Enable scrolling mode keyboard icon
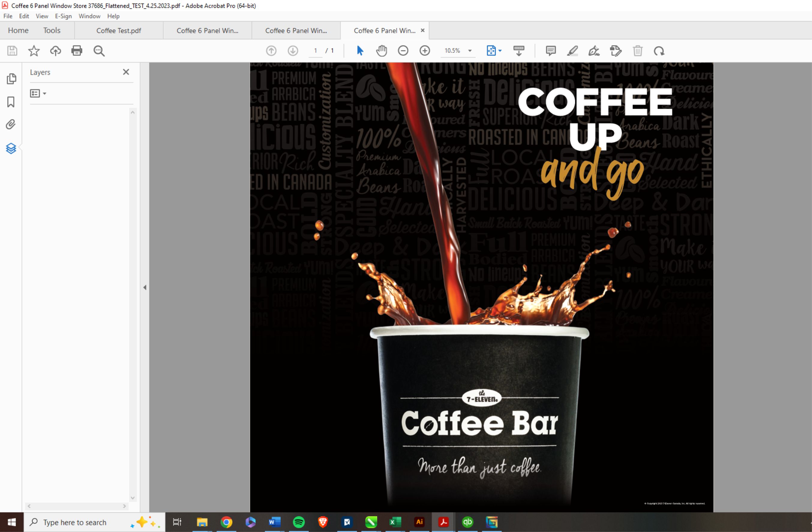The height and width of the screenshot is (532, 812). click(519, 51)
